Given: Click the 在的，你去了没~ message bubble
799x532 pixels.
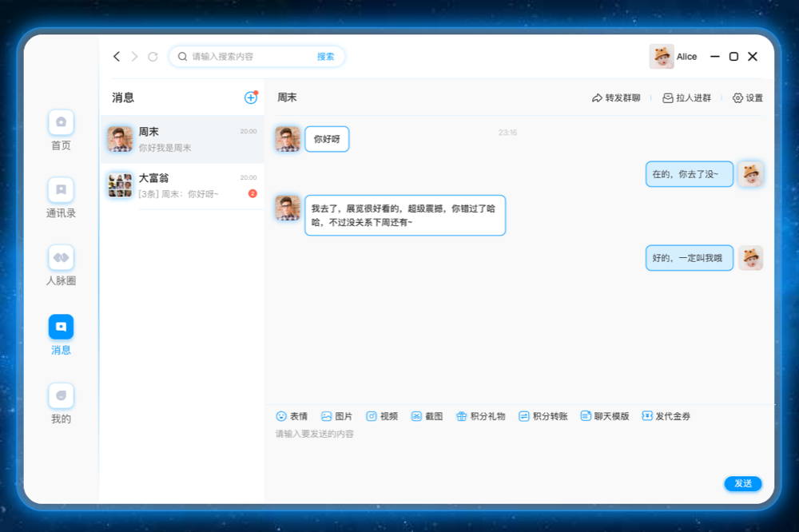Looking at the screenshot, I should click(x=690, y=174).
